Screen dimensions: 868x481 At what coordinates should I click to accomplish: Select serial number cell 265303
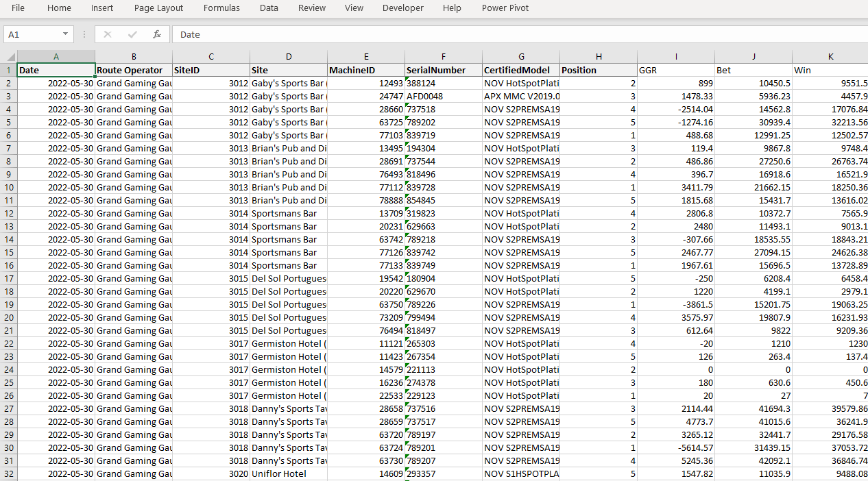(444, 343)
